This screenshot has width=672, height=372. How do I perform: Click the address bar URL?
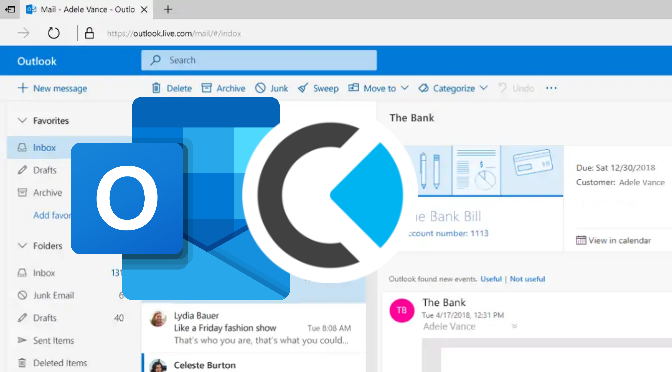(174, 33)
